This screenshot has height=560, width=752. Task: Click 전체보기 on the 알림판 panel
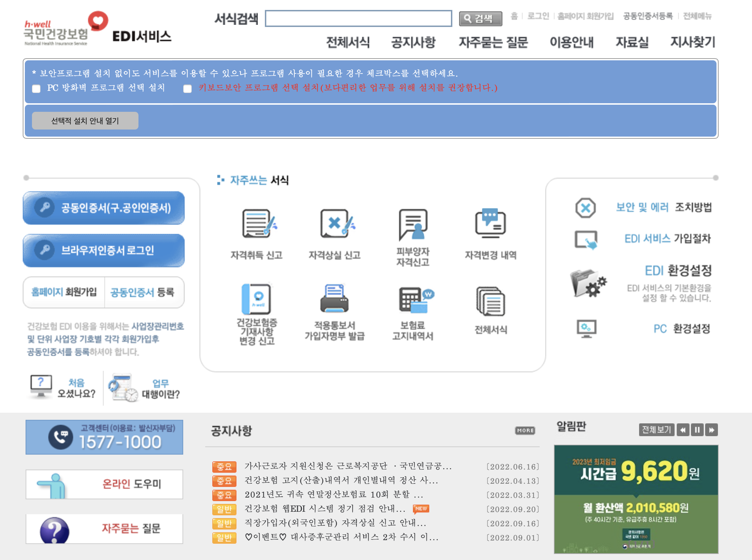coord(656,430)
